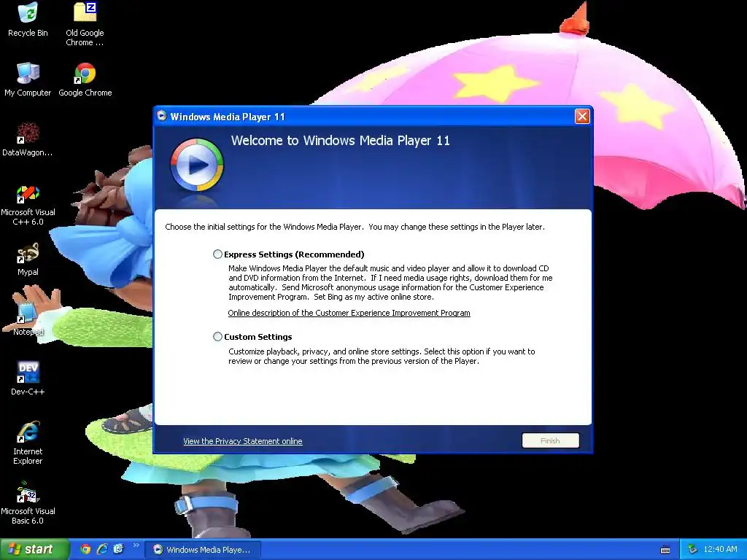
Task: Click the Finish button
Action: click(550, 440)
